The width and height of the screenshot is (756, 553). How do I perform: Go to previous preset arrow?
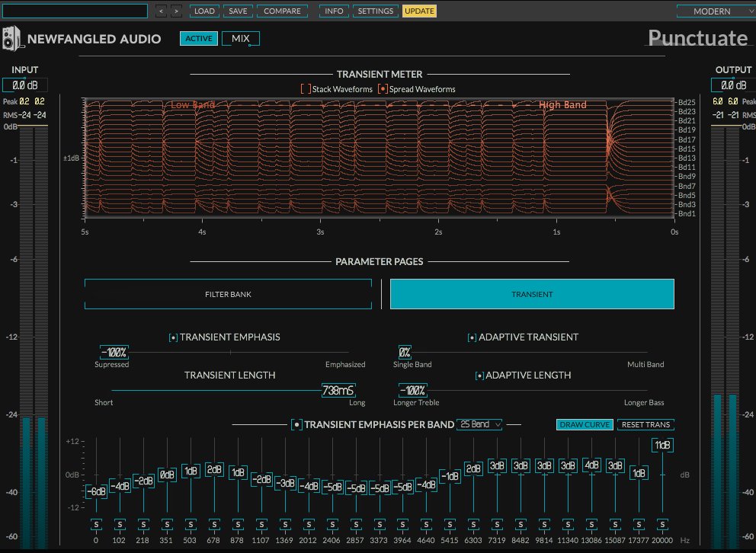tap(161, 11)
